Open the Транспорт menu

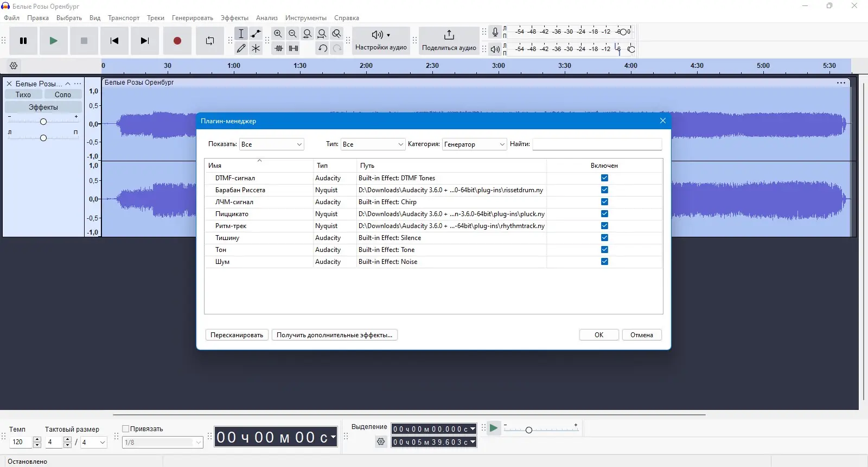(x=124, y=18)
